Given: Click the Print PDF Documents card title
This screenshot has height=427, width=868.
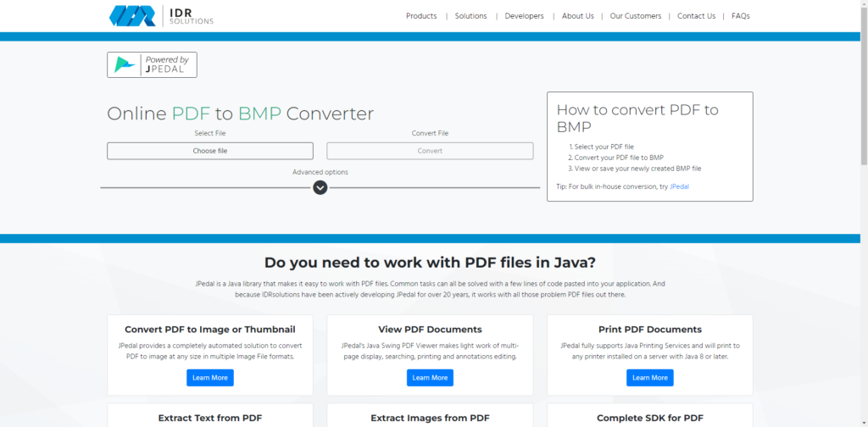Looking at the screenshot, I should (x=650, y=330).
